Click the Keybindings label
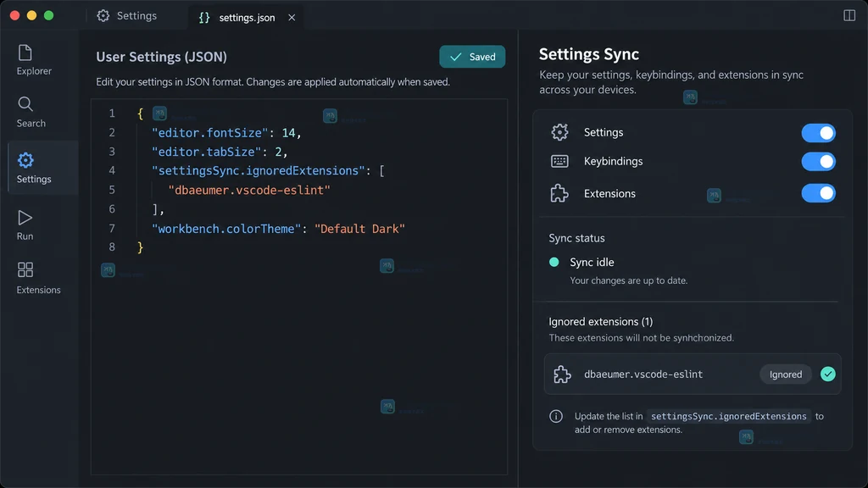Screen dimensions: 868x488 (614, 161)
